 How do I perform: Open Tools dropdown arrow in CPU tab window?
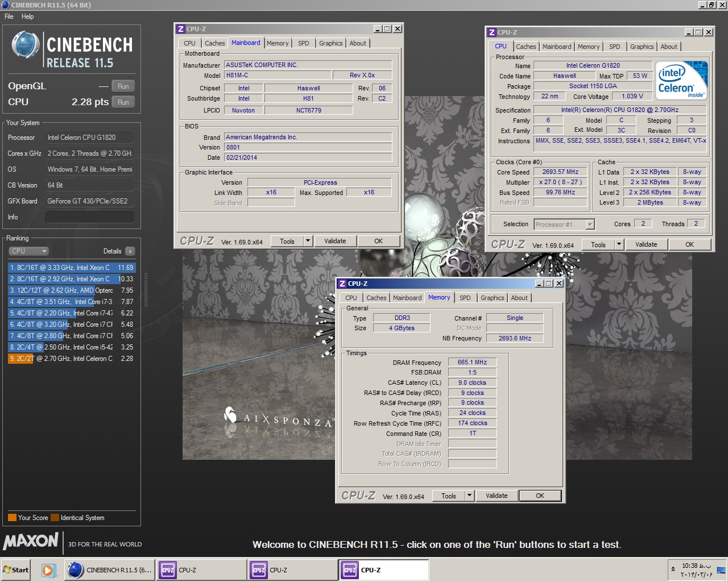point(619,244)
